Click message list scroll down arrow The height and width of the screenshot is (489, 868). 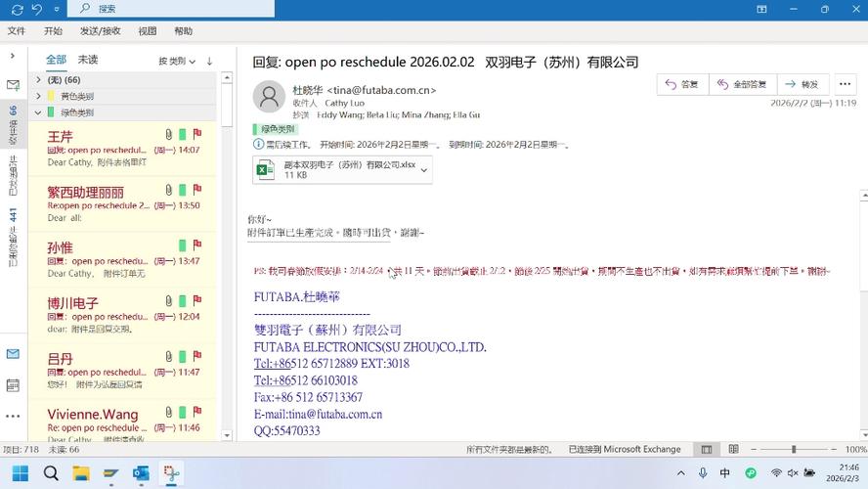click(x=227, y=435)
